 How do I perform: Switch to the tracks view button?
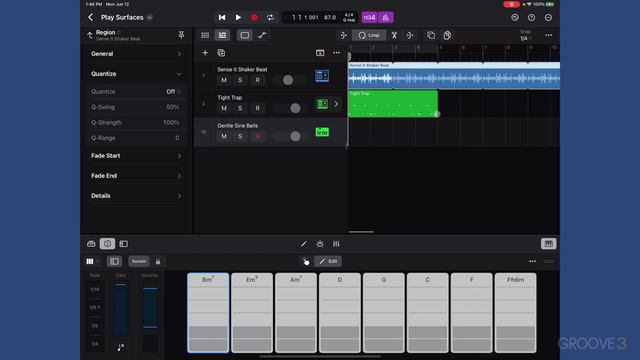(222, 35)
